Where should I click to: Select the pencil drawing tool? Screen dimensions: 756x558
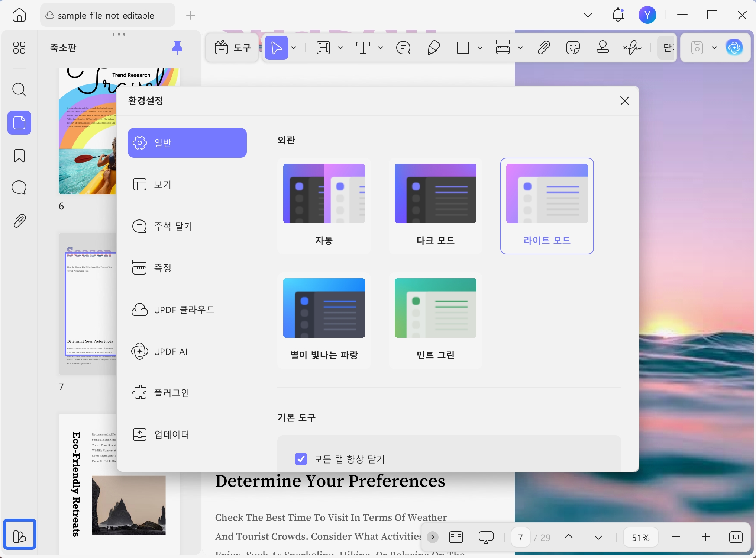(x=433, y=48)
